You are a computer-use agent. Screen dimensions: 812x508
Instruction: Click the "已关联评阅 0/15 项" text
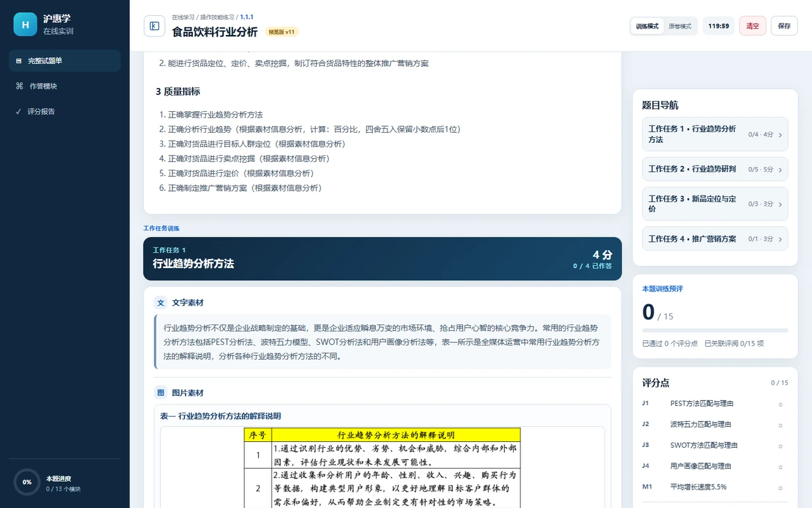pyautogui.click(x=734, y=344)
